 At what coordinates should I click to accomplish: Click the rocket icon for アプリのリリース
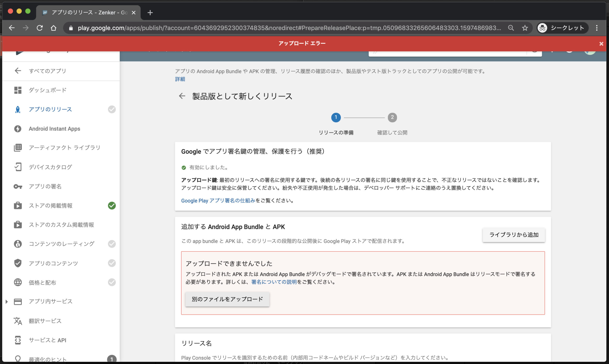18,109
